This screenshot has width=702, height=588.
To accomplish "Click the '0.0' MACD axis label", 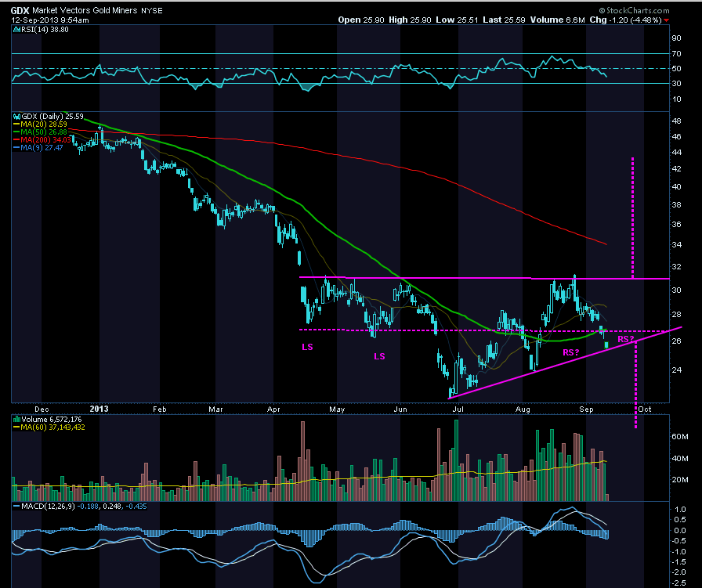I will pos(680,531).
